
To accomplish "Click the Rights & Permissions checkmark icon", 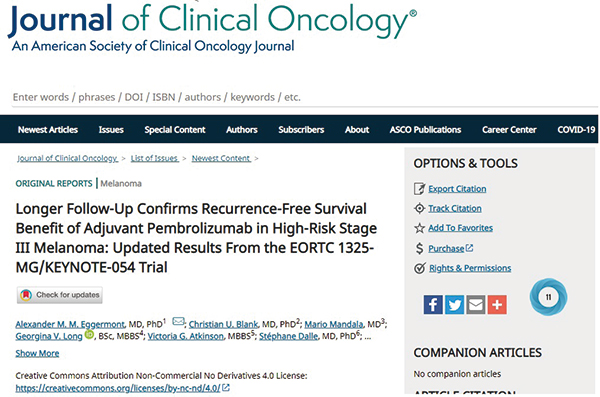I will (420, 268).
